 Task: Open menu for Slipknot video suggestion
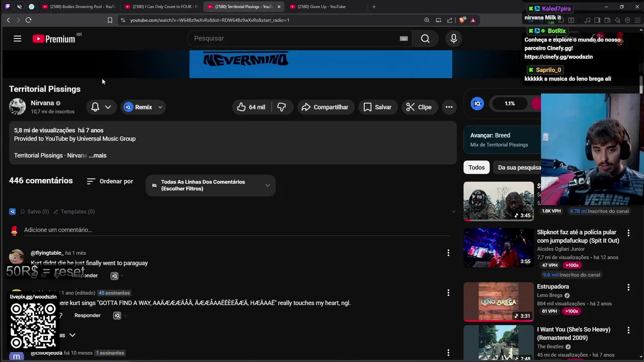(628, 233)
